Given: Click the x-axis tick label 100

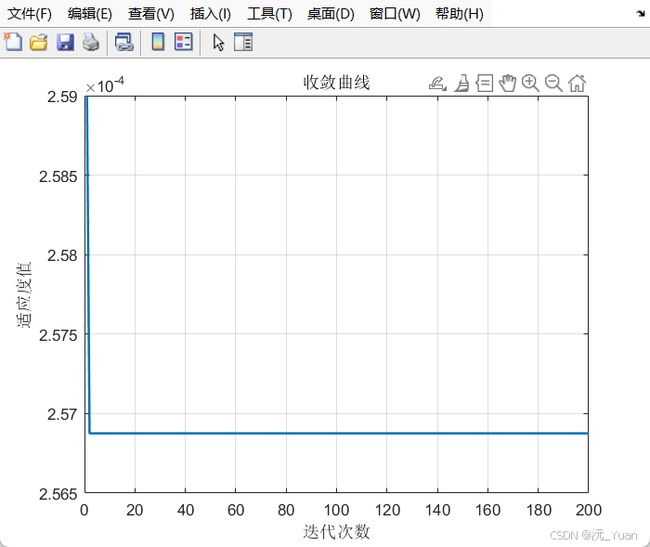Looking at the screenshot, I should pyautogui.click(x=336, y=510).
